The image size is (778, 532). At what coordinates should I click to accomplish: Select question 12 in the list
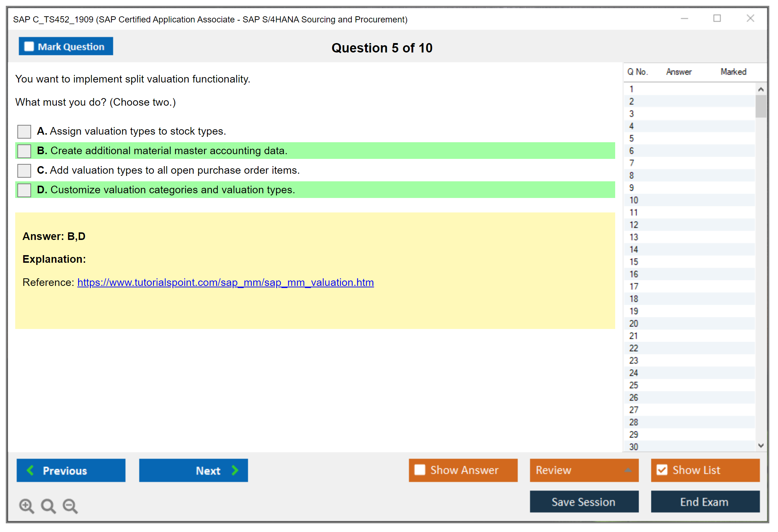tap(634, 225)
